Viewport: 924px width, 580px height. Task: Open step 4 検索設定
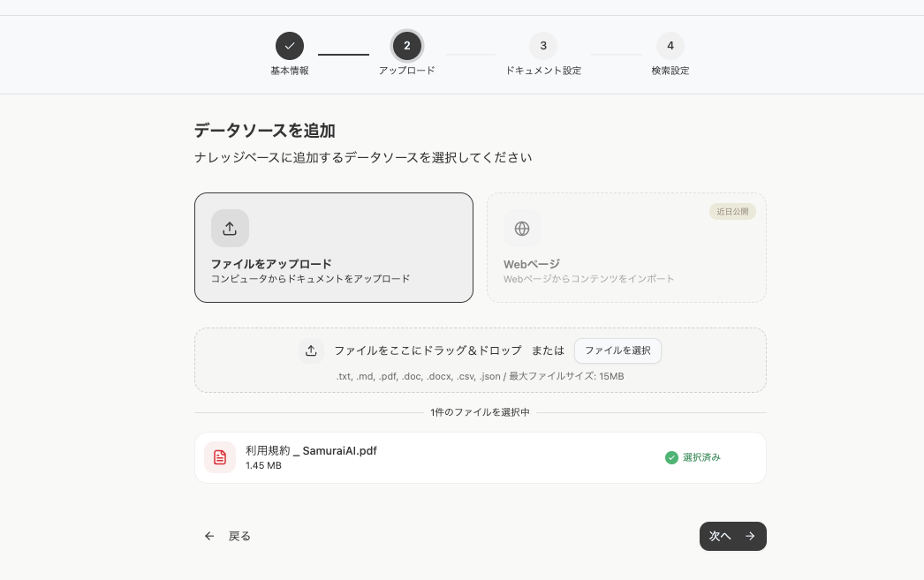pos(670,46)
